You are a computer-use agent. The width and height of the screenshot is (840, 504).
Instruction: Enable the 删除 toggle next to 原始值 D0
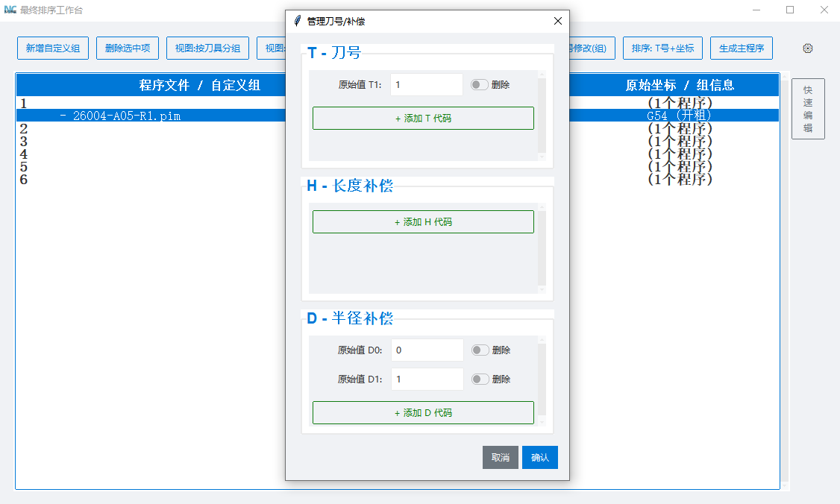pos(480,350)
